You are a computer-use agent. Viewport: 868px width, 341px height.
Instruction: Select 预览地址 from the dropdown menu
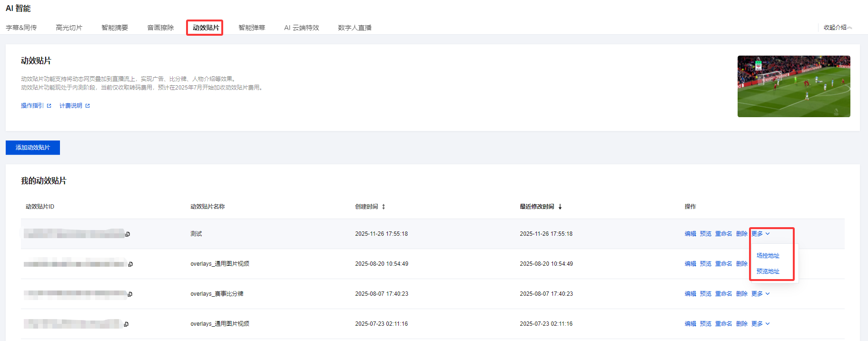(x=768, y=271)
